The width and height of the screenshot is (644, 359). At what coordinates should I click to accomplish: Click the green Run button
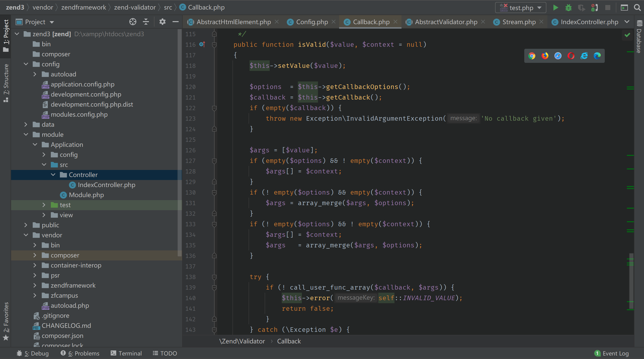(555, 8)
